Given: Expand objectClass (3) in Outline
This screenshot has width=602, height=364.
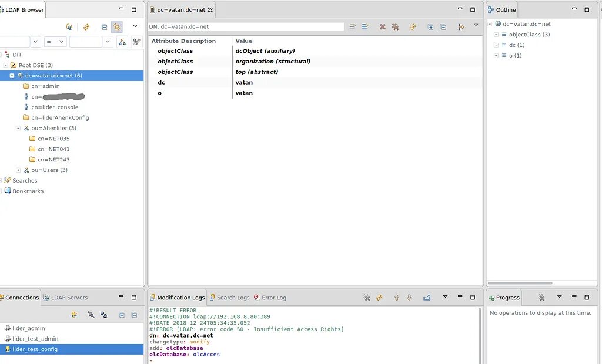Looking at the screenshot, I should click(496, 35).
